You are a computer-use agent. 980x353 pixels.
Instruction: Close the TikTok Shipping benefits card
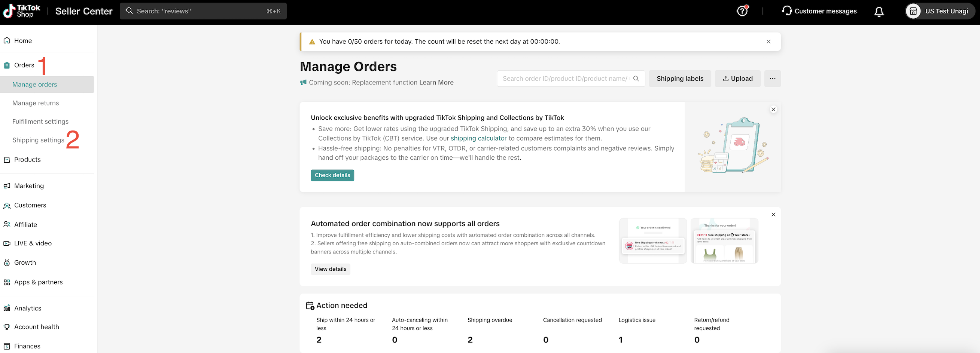[x=773, y=110]
